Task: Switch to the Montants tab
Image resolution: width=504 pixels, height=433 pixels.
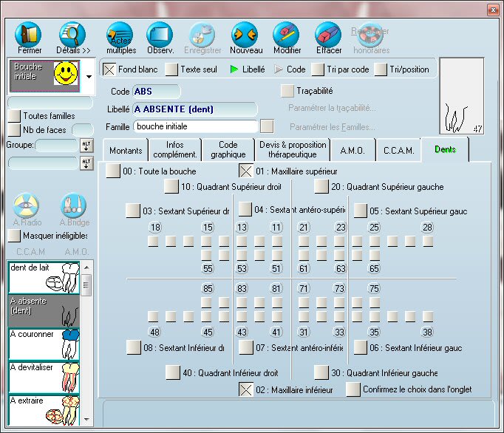Action: click(x=125, y=150)
